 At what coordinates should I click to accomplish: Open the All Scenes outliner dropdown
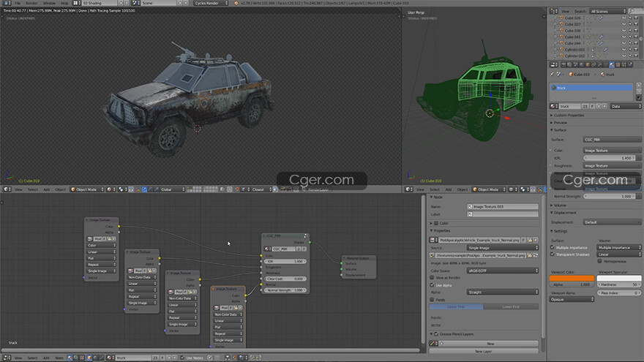click(608, 11)
